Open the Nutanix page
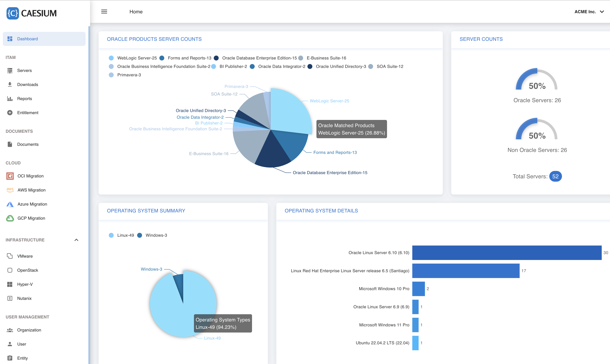This screenshot has height=364, width=610. coord(44,298)
